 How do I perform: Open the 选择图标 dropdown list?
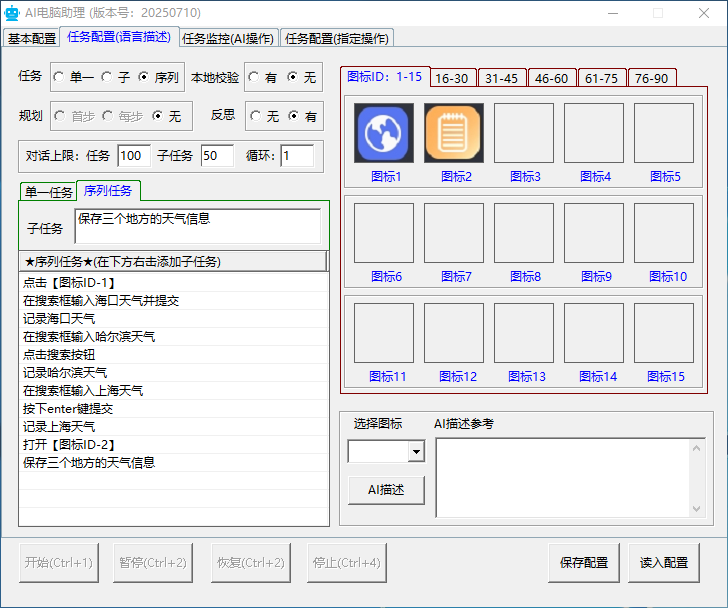[416, 453]
